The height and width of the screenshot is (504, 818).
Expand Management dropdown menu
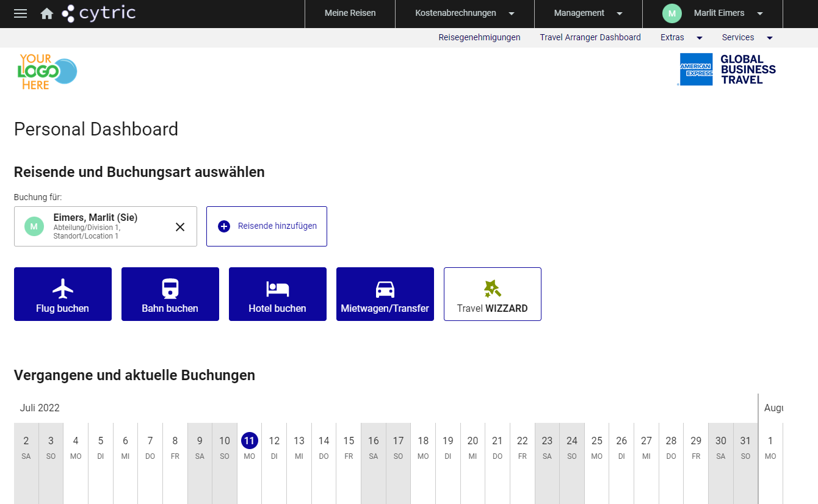(x=588, y=13)
